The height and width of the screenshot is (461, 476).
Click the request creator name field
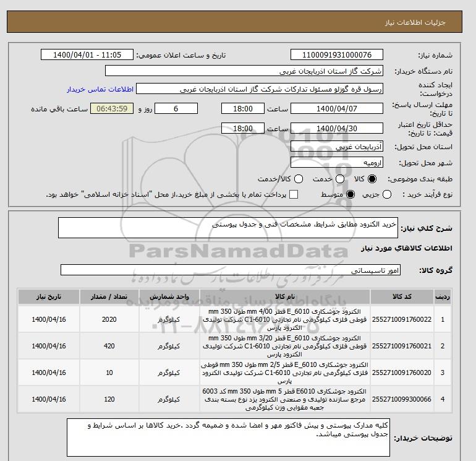pos(260,89)
